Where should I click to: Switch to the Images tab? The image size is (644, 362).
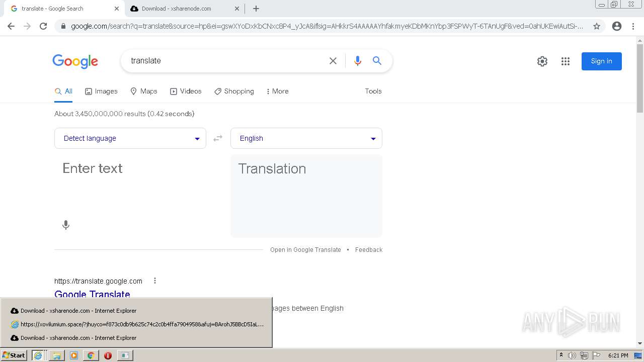click(x=101, y=92)
